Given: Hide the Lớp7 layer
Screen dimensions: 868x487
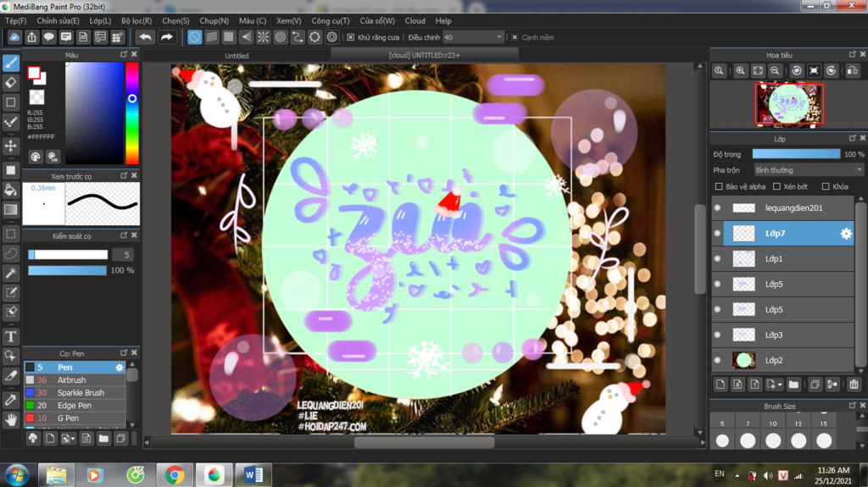Looking at the screenshot, I should pos(717,234).
